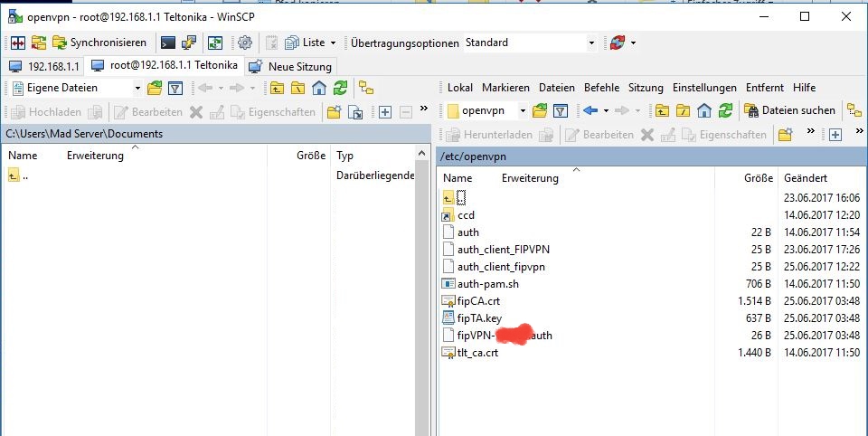The width and height of the screenshot is (868, 436).
Task: Expand the Eigene Dateien drive dropdown
Action: tap(137, 88)
